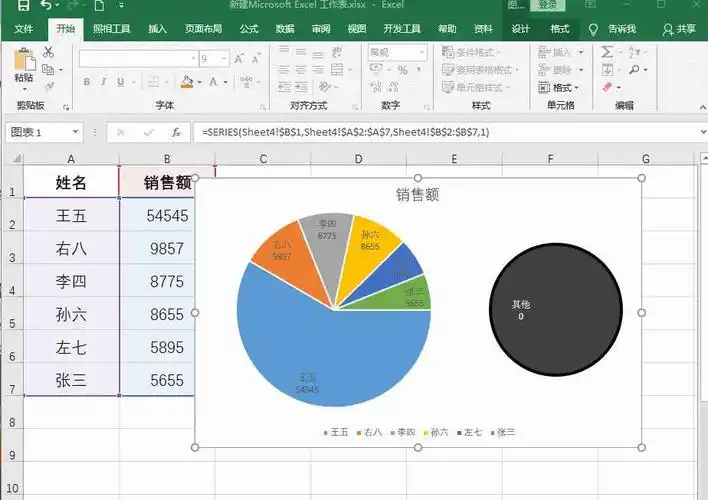Open the Format (格式) cells dropdown

pos(559,87)
